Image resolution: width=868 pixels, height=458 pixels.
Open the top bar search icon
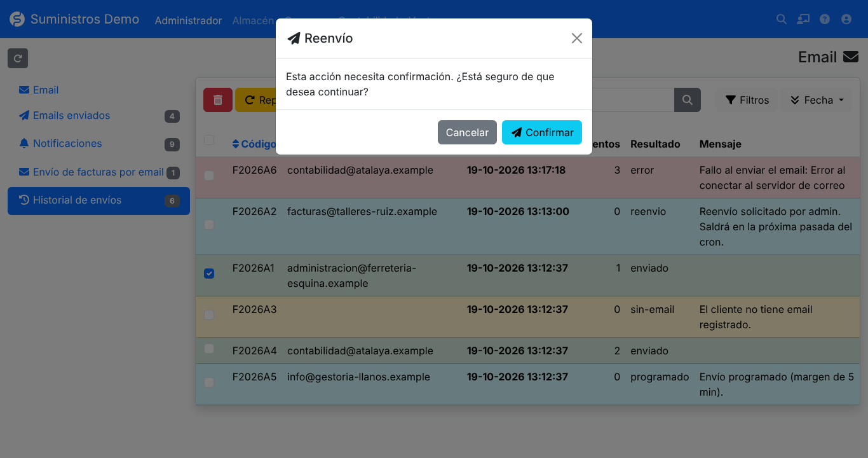coord(782,19)
